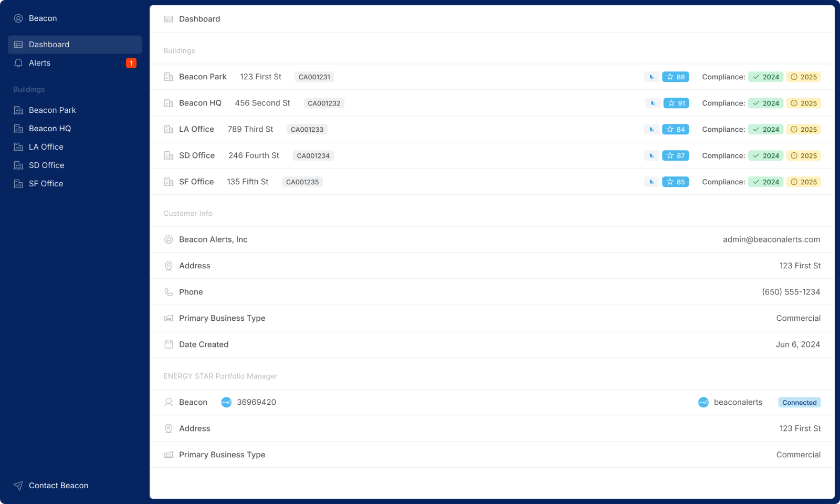This screenshot has width=840, height=504.
Task: Click the phone number (650) 555-1234
Action: pos(791,292)
